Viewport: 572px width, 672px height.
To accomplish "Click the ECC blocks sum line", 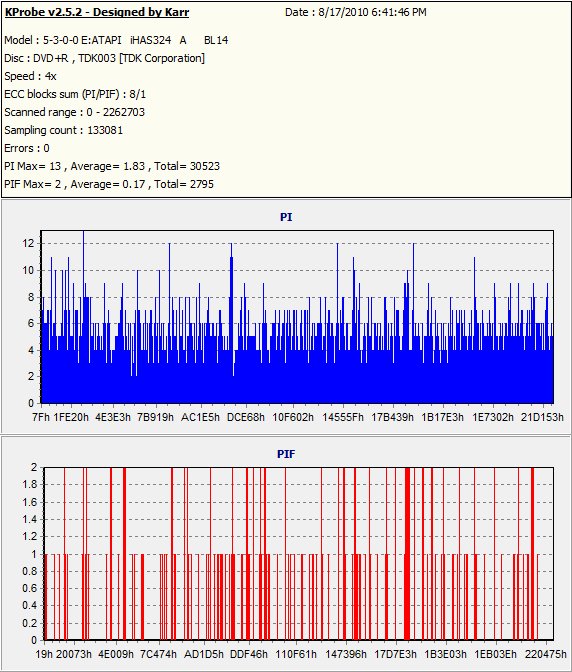I will (75, 94).
